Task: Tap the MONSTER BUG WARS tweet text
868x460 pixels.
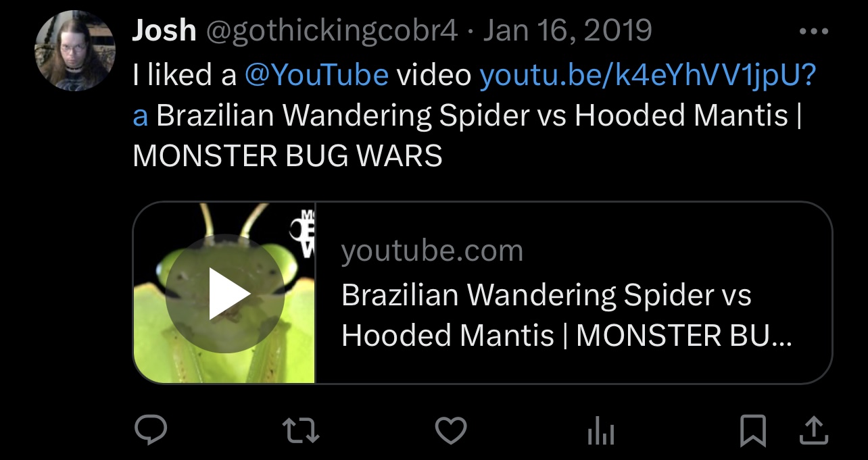Action: coord(287,157)
